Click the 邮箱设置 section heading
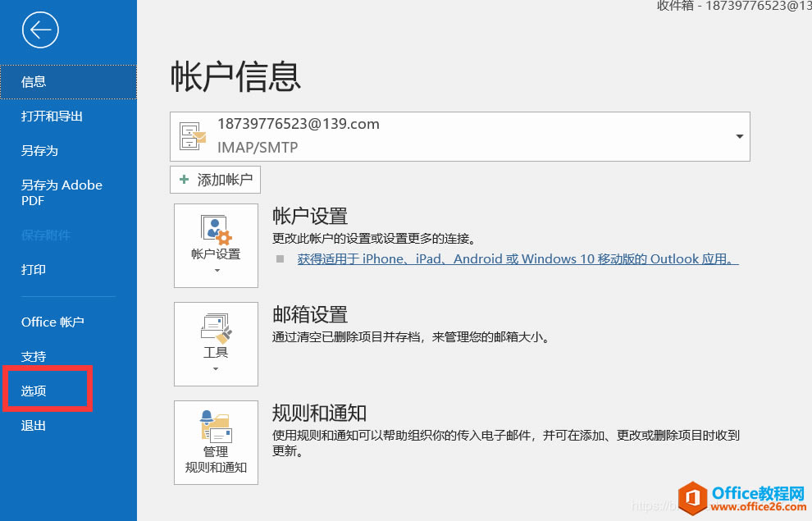812x521 pixels. click(310, 314)
